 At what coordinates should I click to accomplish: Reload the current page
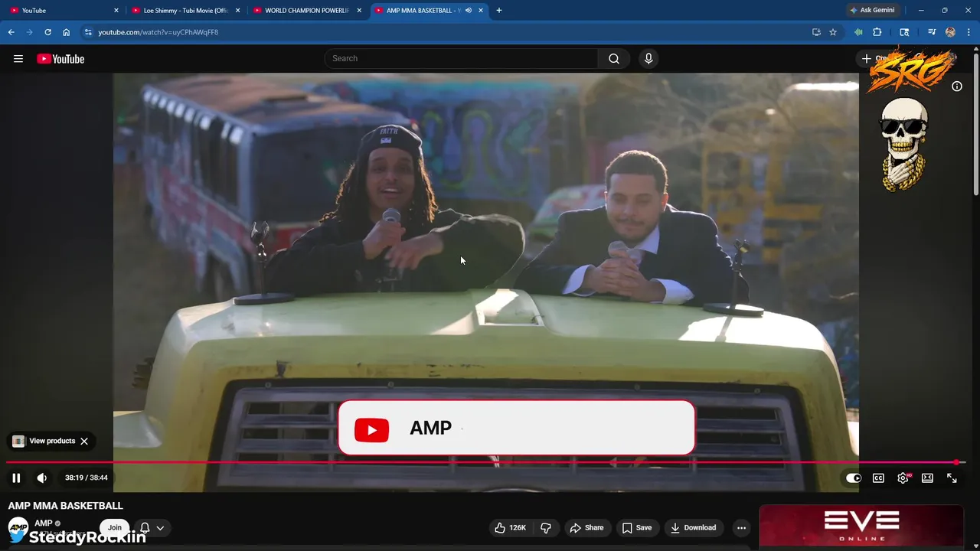(x=47, y=32)
